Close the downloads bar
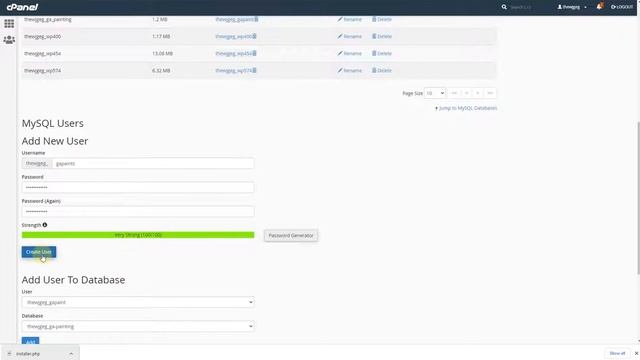The width and height of the screenshot is (640, 360). point(636,353)
